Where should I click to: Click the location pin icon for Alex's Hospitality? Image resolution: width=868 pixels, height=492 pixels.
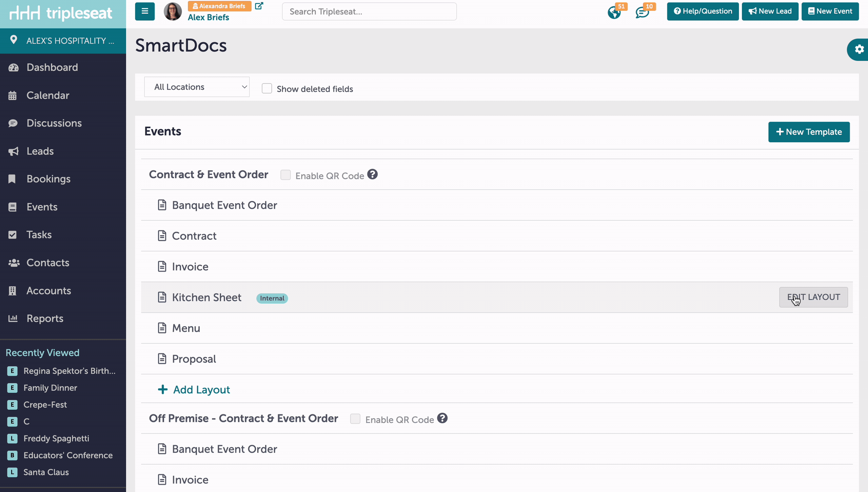point(14,40)
